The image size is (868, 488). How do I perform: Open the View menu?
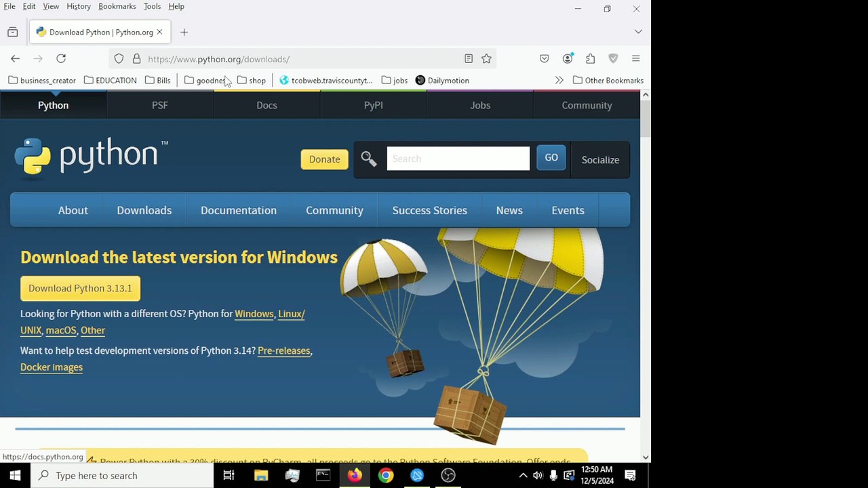pos(51,6)
